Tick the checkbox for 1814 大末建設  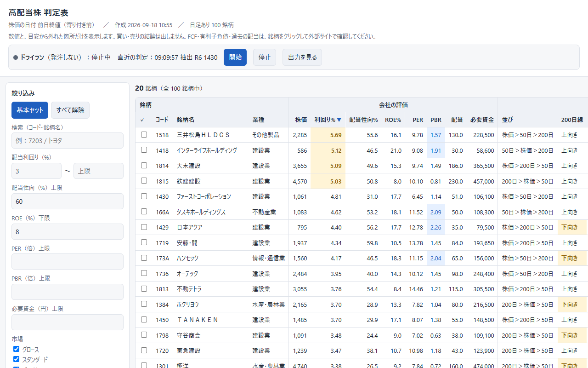[x=144, y=166]
